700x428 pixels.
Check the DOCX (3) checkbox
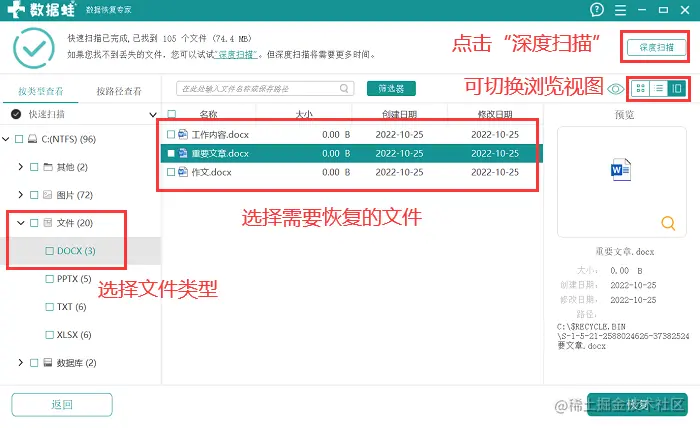[x=50, y=251]
